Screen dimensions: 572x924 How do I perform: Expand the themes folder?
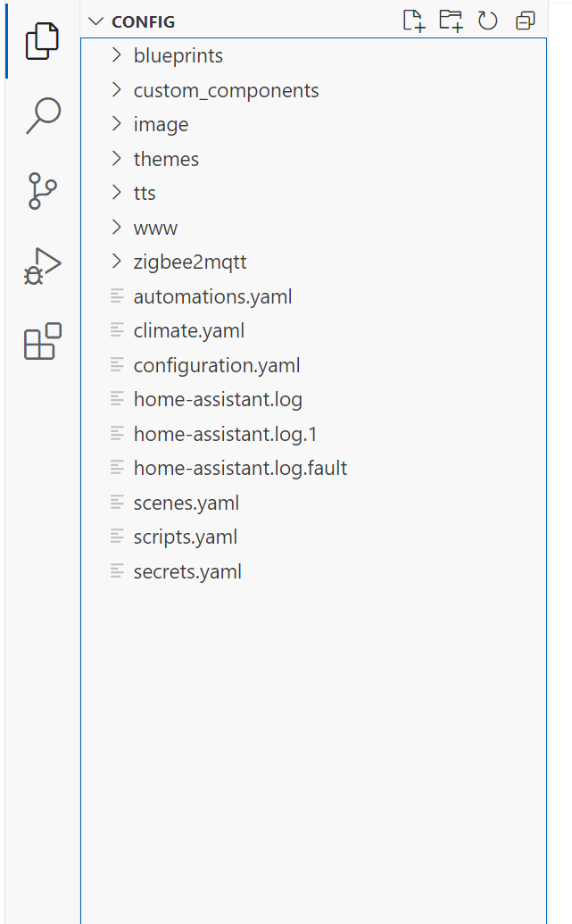[x=166, y=159]
